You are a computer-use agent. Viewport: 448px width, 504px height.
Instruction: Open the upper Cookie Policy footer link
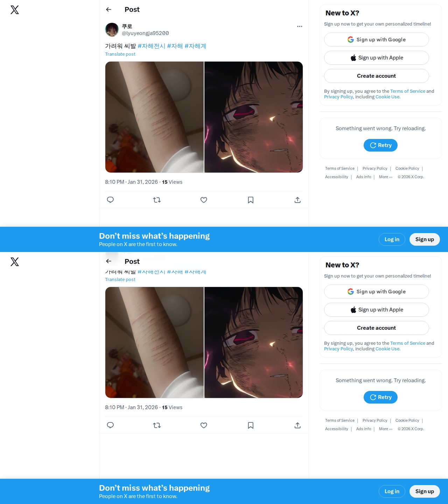[x=407, y=168]
